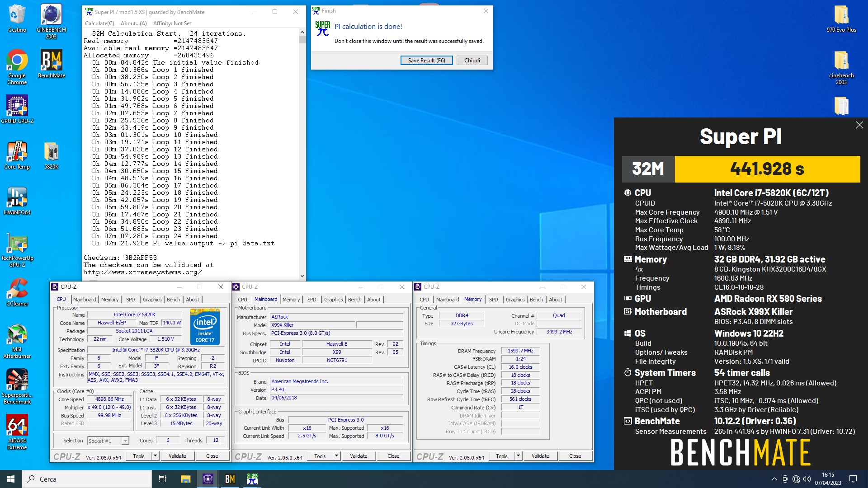Click the 441.928 s result bar

767,169
